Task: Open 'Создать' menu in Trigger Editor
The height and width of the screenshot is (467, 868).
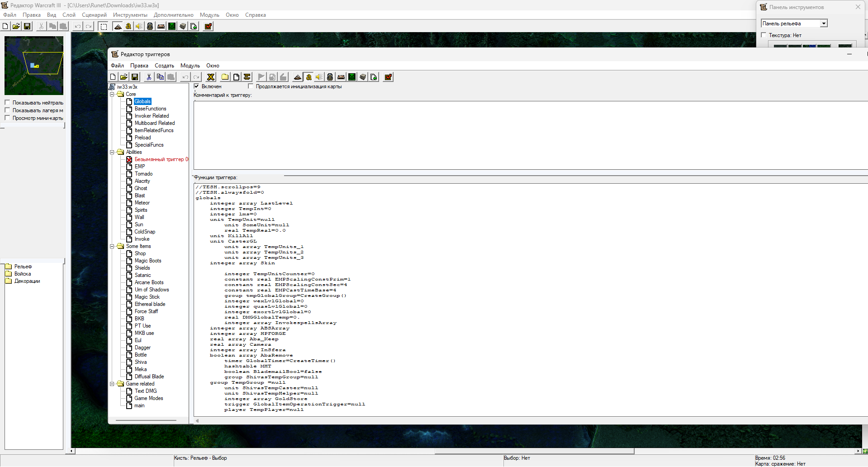Action: pyautogui.click(x=164, y=66)
